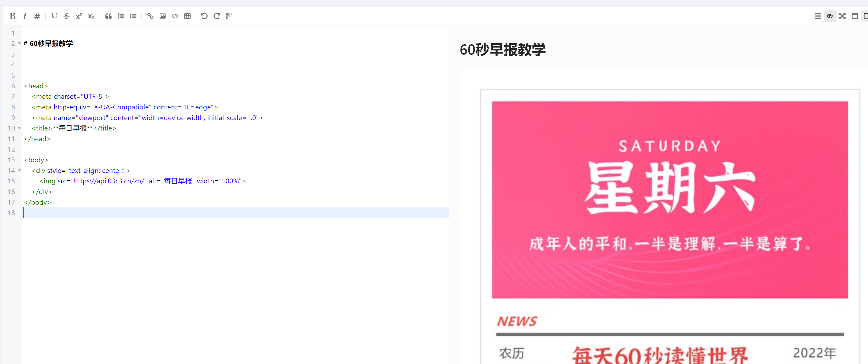The height and width of the screenshot is (364, 868).
Task: Collapse the fold arrow on line 14
Action: [x=19, y=171]
